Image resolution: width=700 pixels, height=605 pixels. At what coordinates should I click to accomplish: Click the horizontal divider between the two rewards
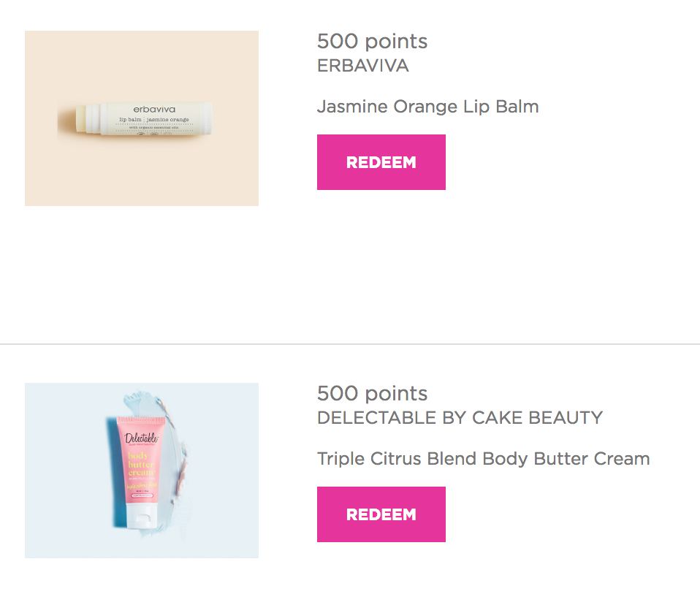350,344
